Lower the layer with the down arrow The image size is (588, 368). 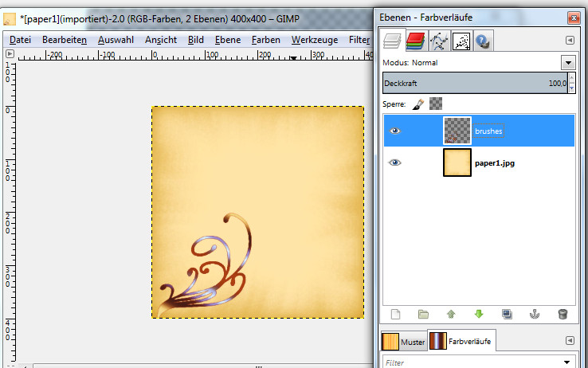[479, 314]
